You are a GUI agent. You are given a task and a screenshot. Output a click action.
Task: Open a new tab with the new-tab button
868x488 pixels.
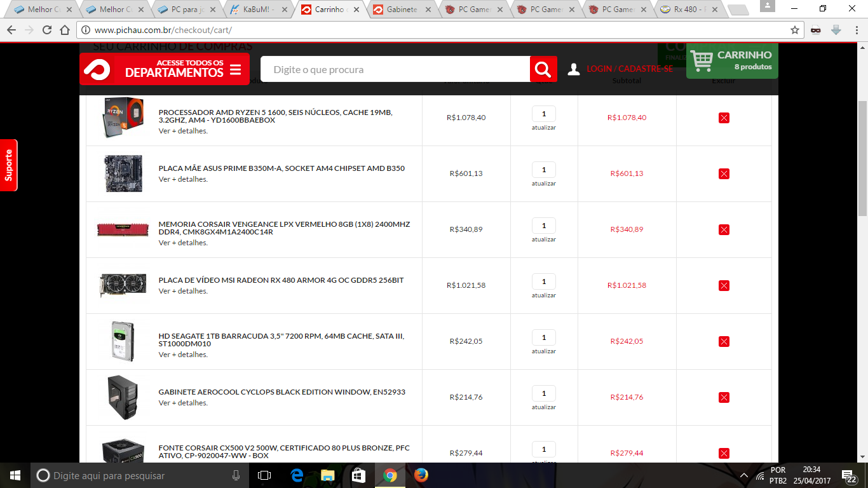click(737, 10)
